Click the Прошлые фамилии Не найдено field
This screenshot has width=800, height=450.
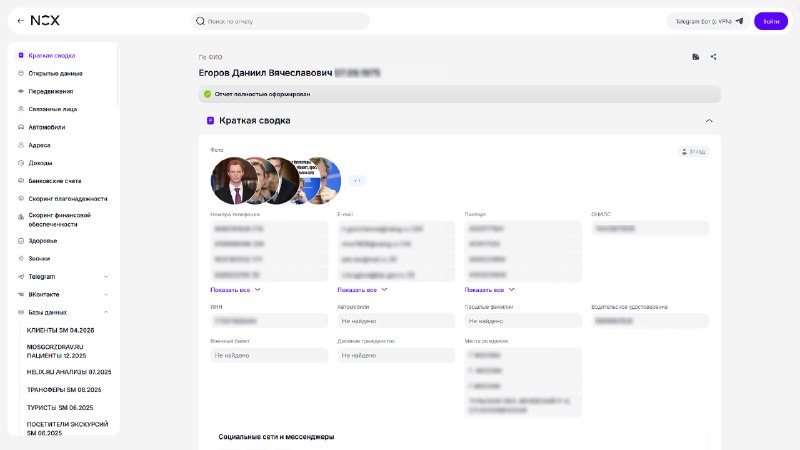tap(523, 321)
